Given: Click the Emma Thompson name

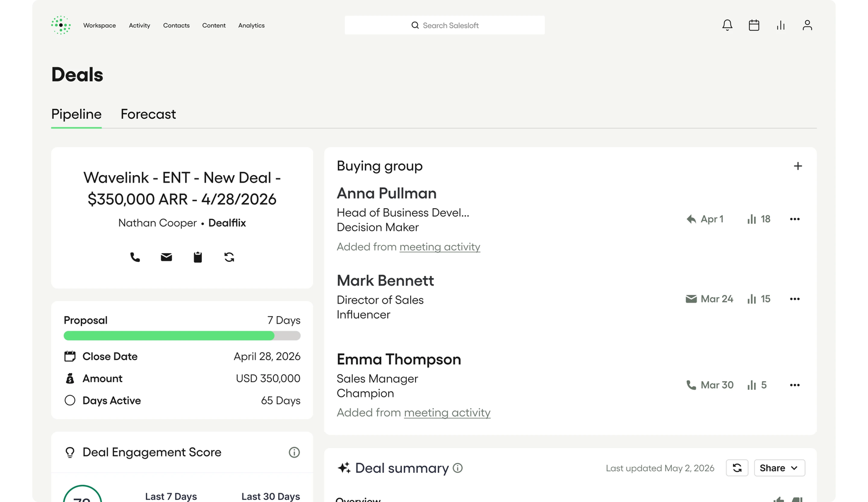Looking at the screenshot, I should pyautogui.click(x=399, y=359).
